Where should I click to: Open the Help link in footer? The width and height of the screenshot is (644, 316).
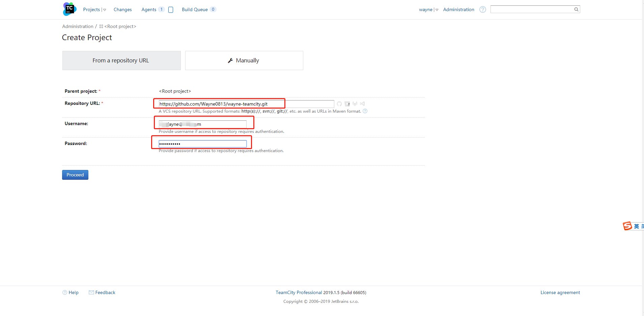coord(74,292)
